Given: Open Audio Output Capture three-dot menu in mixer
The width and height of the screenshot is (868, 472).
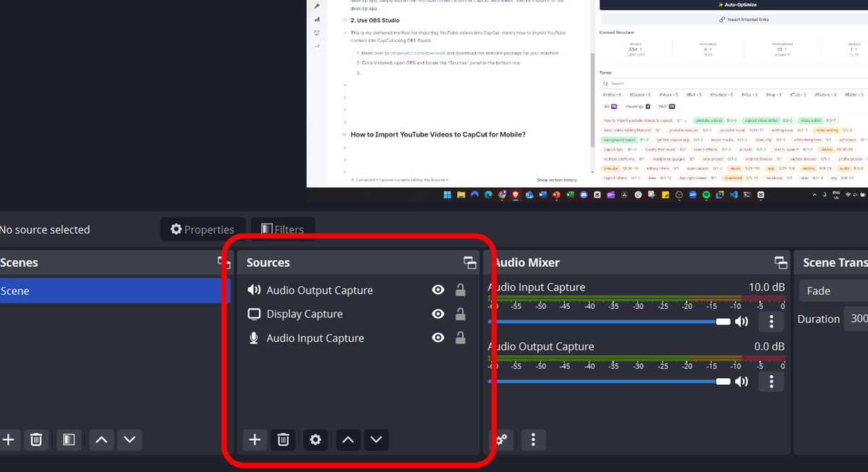Looking at the screenshot, I should point(771,381).
